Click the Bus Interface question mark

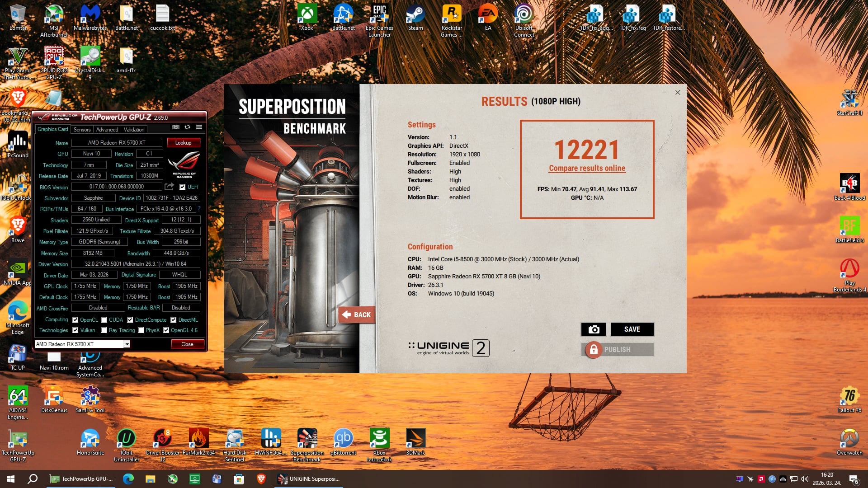(x=199, y=209)
